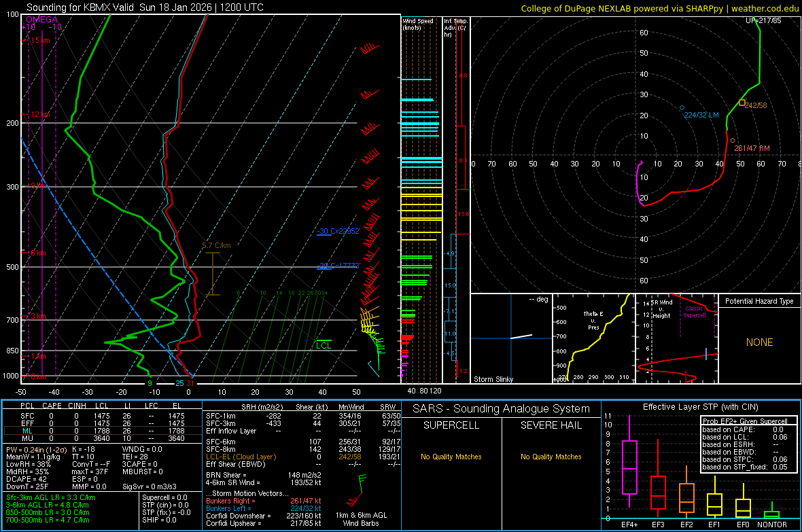
Task: Select the OMEGA label on the skew-T
Action: click(42, 20)
